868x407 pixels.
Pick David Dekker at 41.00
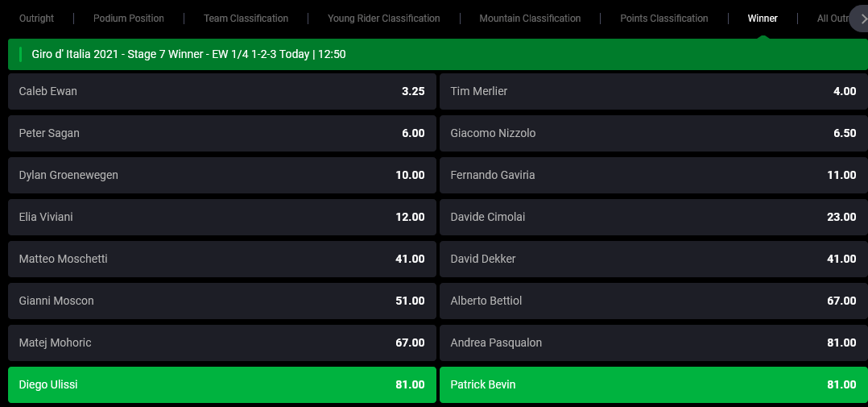pos(654,259)
